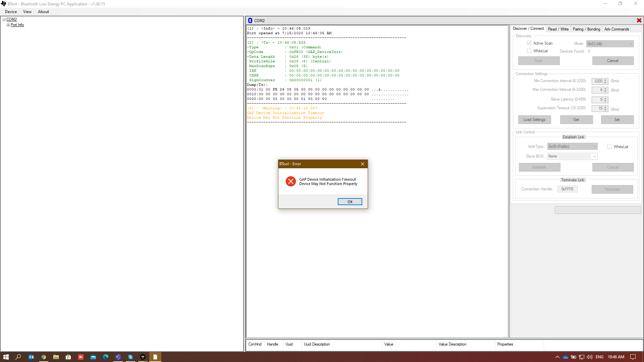644x362 pixels.
Task: Open Windows Start menu
Action: [6, 357]
